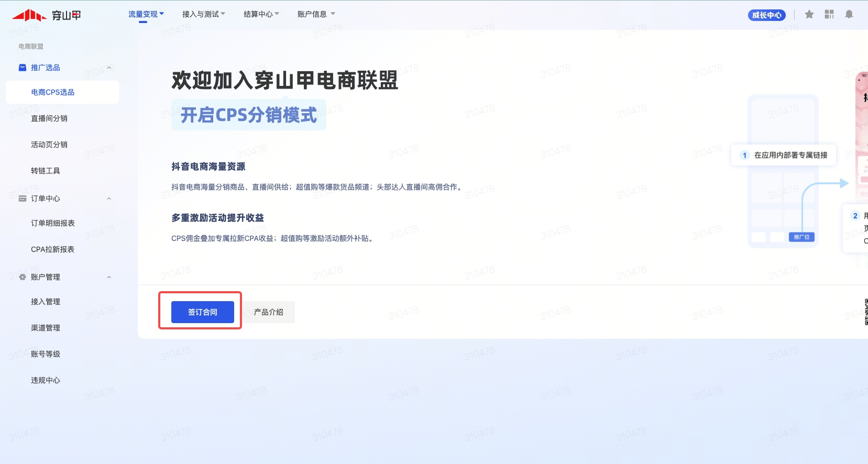Select 直播间分销 in the sidebar
The image size is (868, 464).
pyautogui.click(x=49, y=118)
